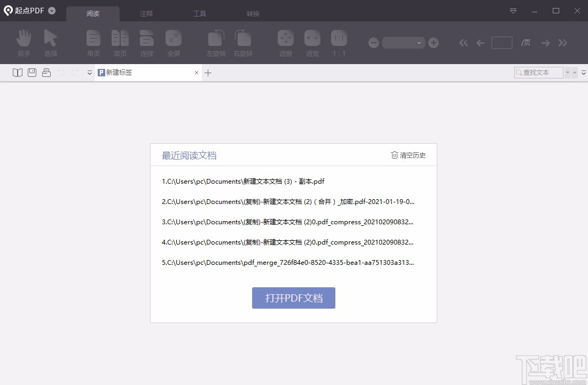Apply fit-width view using 适宽
Image resolution: width=588 pixels, height=385 pixels.
point(312,43)
